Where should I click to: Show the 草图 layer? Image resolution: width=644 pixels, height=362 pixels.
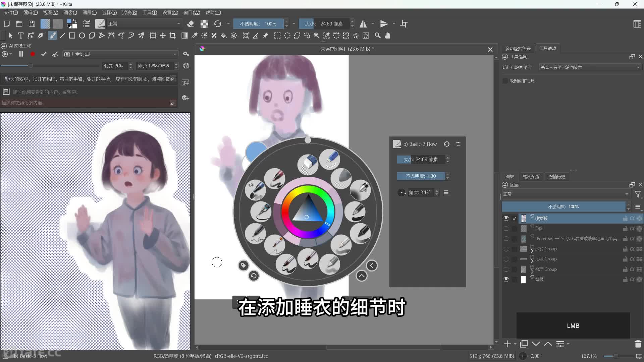[x=506, y=229]
